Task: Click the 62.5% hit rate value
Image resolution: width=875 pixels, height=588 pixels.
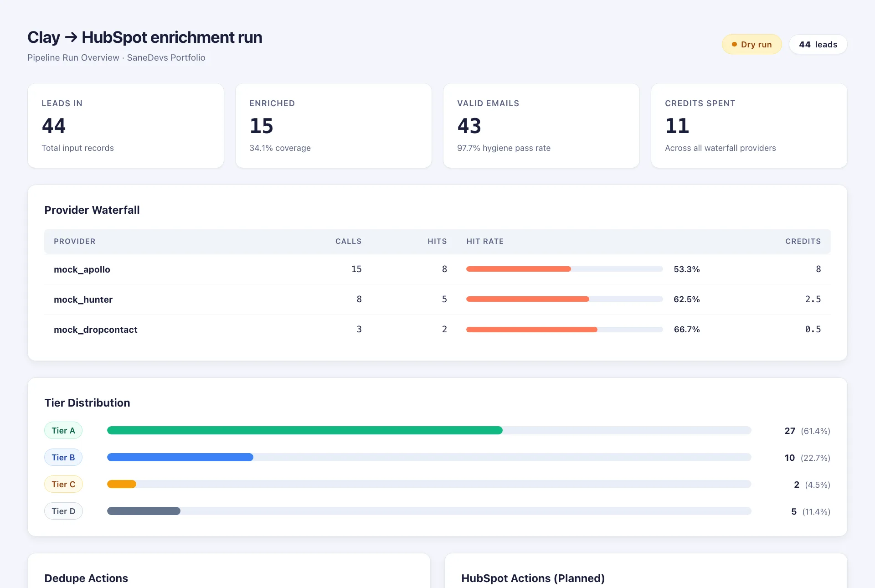Action: 687,299
